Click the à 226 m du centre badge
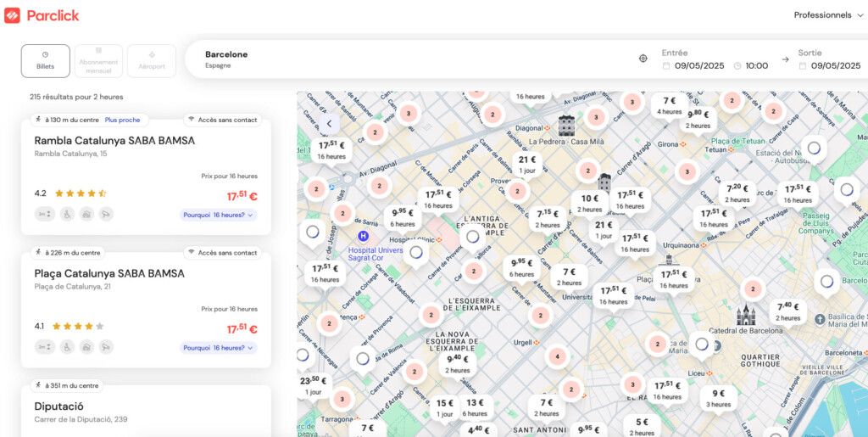 click(x=67, y=253)
